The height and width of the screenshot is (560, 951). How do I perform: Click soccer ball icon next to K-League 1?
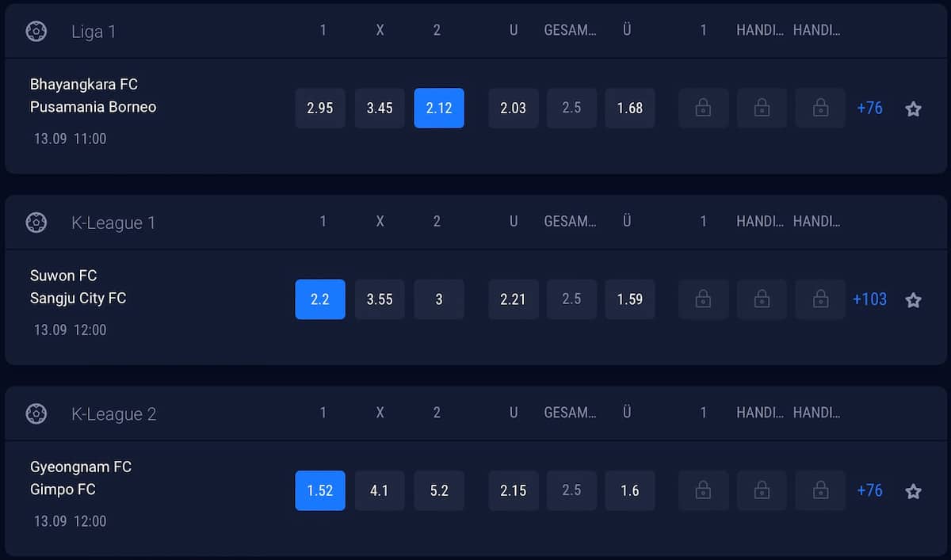36,223
